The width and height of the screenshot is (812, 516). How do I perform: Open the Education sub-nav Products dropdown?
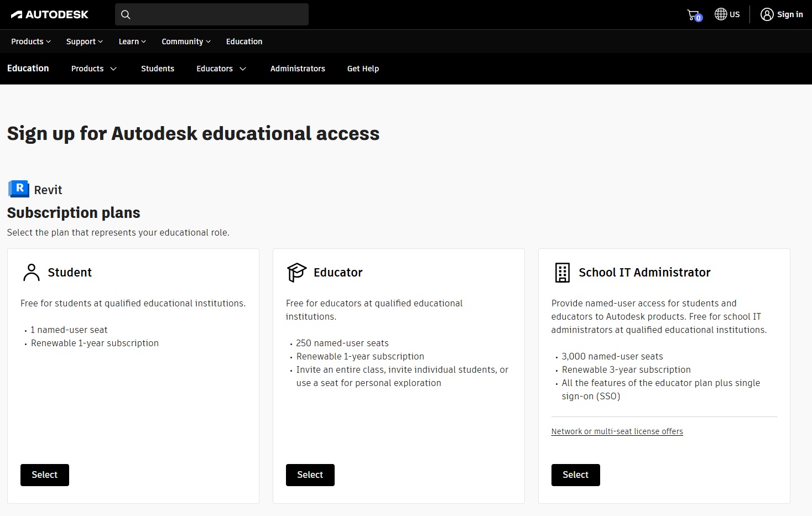[x=94, y=69]
